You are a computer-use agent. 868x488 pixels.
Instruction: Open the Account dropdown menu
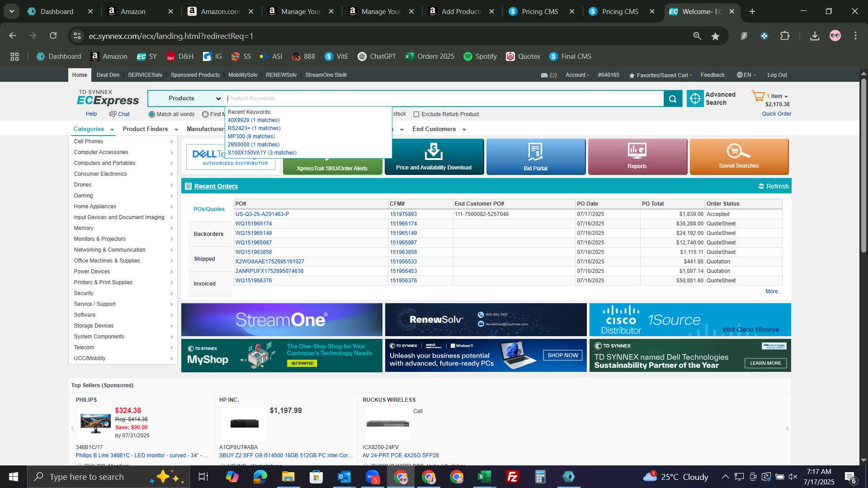(577, 75)
